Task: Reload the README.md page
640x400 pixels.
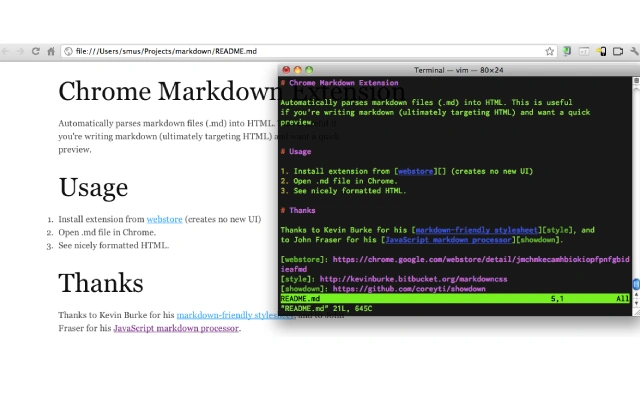Action: 36,51
